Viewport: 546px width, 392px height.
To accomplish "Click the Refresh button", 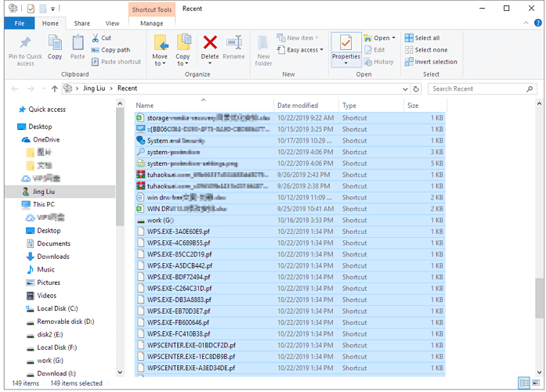I will click(x=416, y=89).
